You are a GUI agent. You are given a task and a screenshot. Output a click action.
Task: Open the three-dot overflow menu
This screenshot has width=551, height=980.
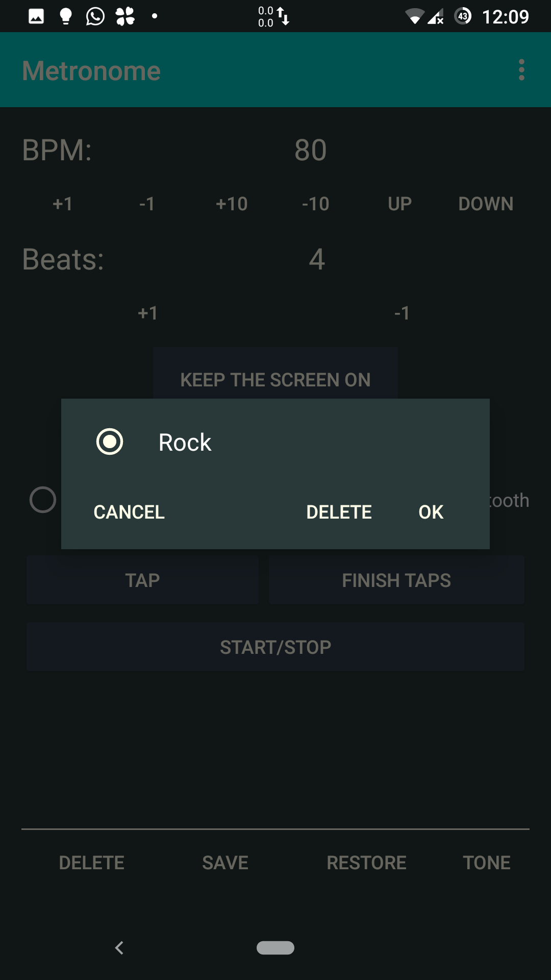521,70
